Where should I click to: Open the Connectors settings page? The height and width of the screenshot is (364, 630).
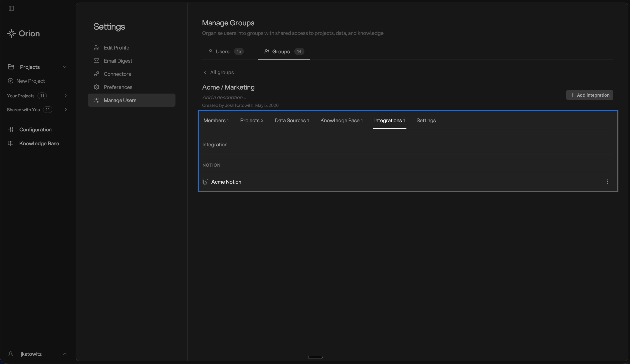(x=131, y=74)
